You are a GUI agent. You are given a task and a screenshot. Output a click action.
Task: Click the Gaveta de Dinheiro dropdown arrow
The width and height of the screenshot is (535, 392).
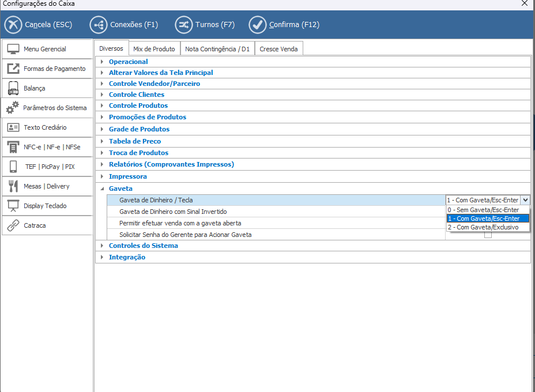point(525,200)
